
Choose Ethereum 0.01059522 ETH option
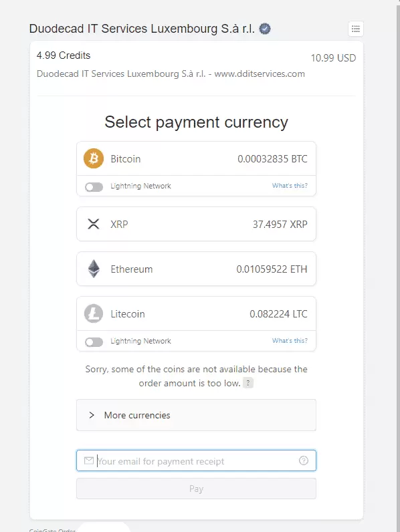coord(196,269)
